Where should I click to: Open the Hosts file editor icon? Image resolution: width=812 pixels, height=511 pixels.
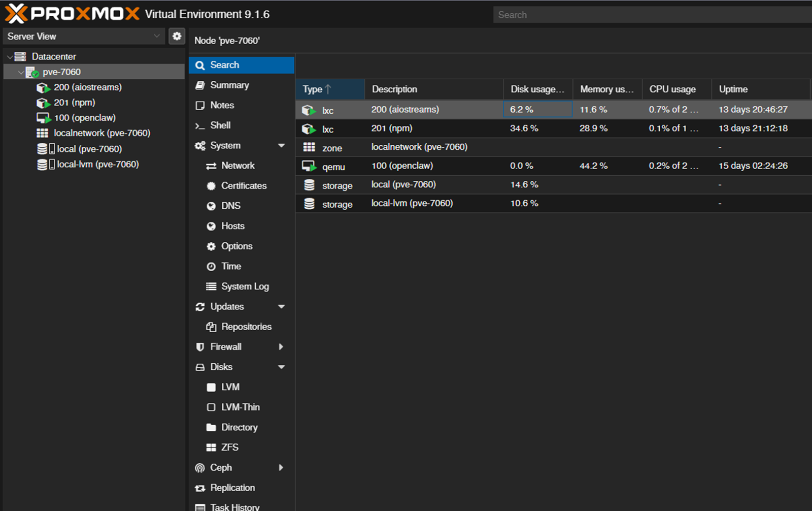[x=212, y=226]
